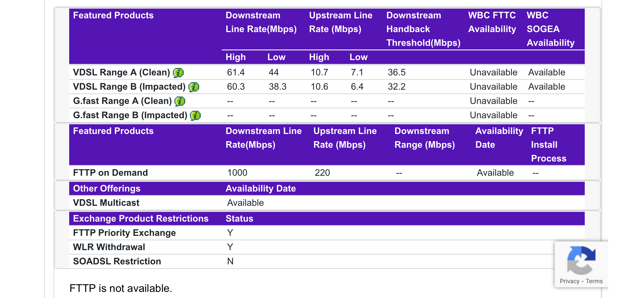The width and height of the screenshot is (644, 298).
Task: Click the Exchange Product Restrictions header
Action: [x=140, y=218]
